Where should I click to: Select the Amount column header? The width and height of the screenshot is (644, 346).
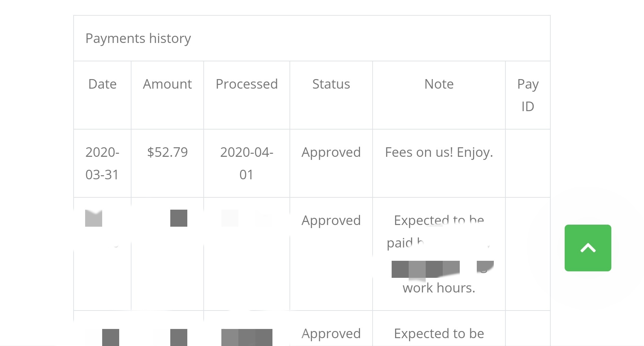point(167,84)
